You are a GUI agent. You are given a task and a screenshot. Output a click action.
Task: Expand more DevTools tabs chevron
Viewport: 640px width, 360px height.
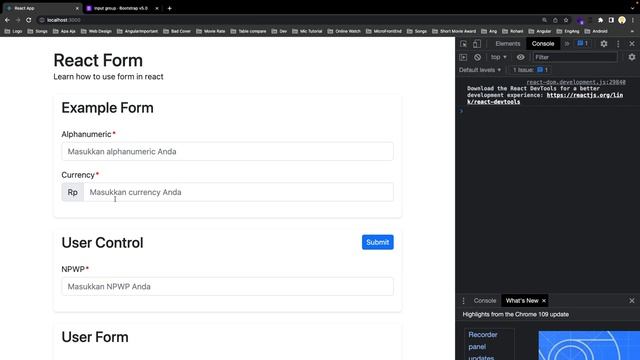(567, 44)
